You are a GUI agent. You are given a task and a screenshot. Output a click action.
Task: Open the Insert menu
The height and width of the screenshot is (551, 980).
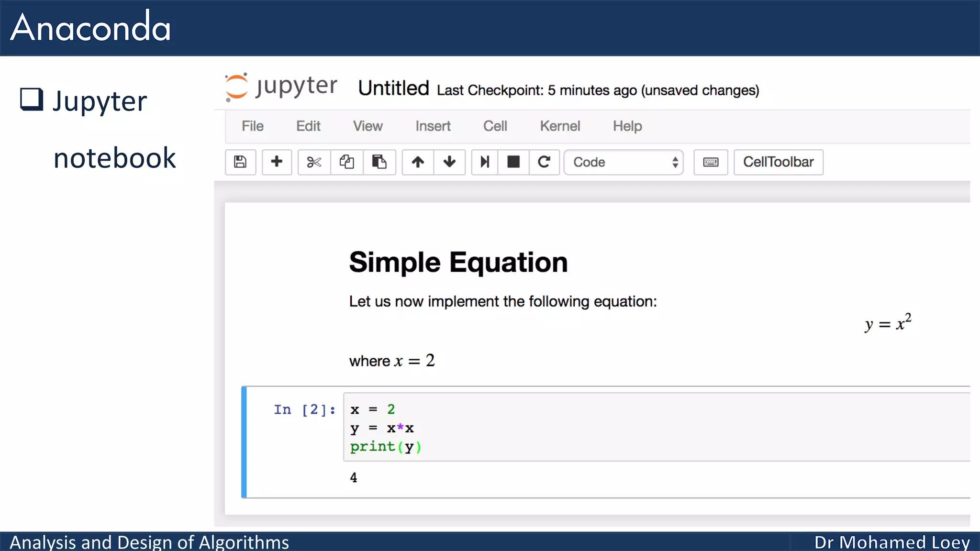(433, 126)
